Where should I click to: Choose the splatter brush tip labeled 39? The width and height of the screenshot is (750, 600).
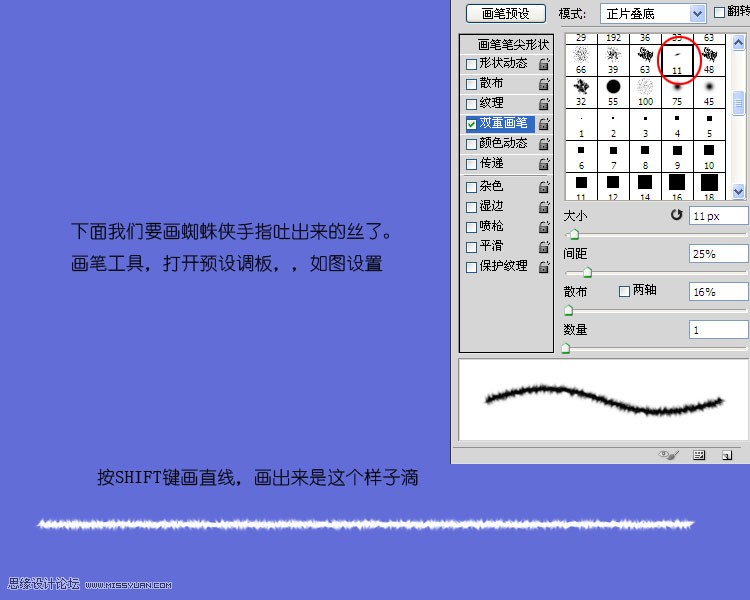(x=613, y=60)
